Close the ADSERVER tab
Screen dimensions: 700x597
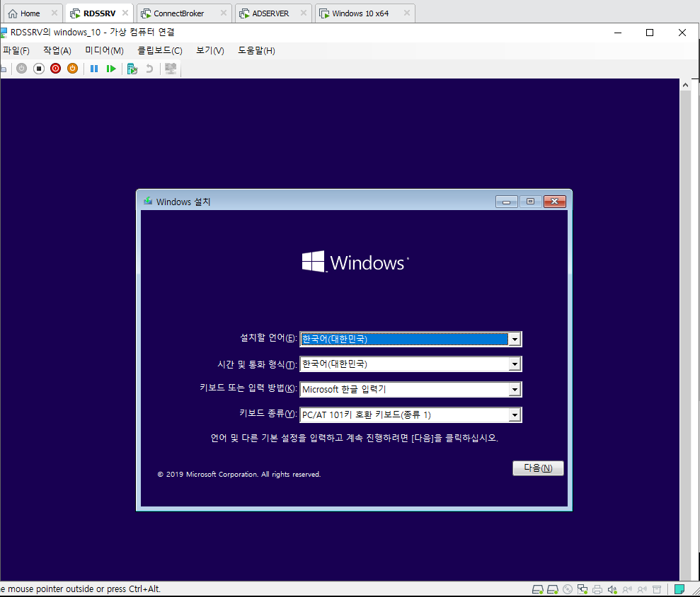tap(303, 13)
